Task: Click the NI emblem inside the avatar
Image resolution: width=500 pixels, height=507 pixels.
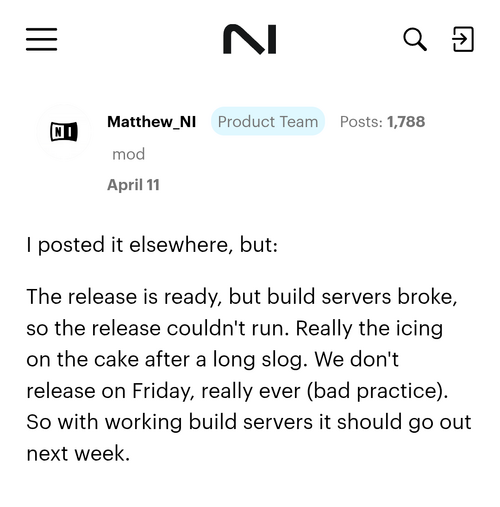Action: tap(64, 132)
